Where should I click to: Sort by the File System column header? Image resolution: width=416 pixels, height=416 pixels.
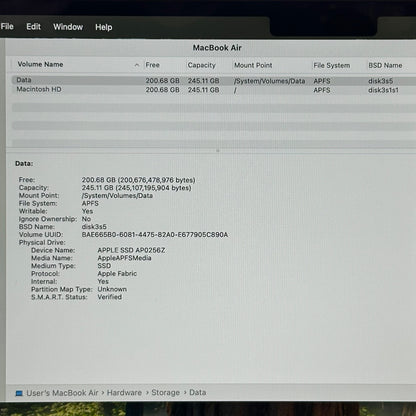(x=332, y=66)
